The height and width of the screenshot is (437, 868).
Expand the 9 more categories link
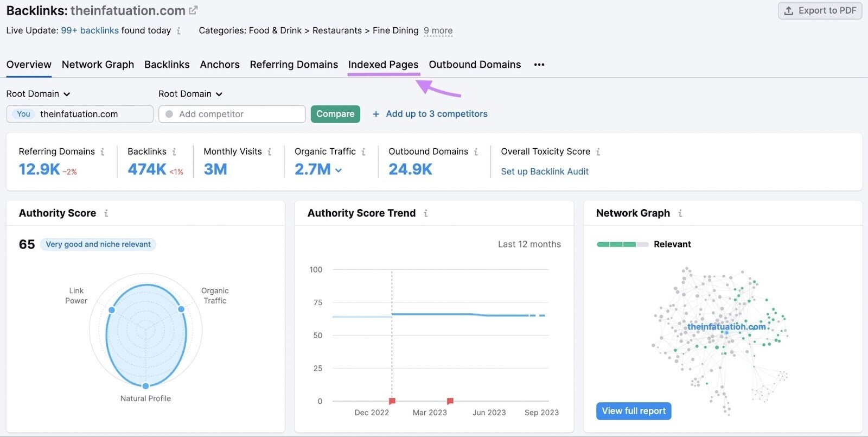pos(438,31)
